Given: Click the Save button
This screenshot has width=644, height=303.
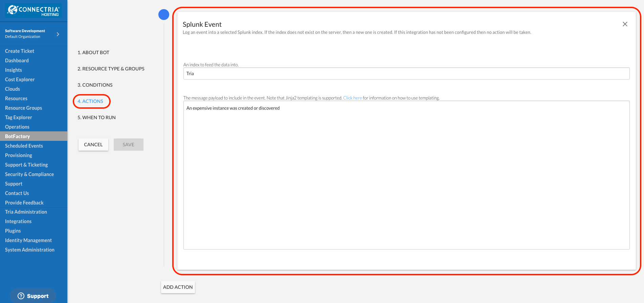Looking at the screenshot, I should tap(129, 145).
